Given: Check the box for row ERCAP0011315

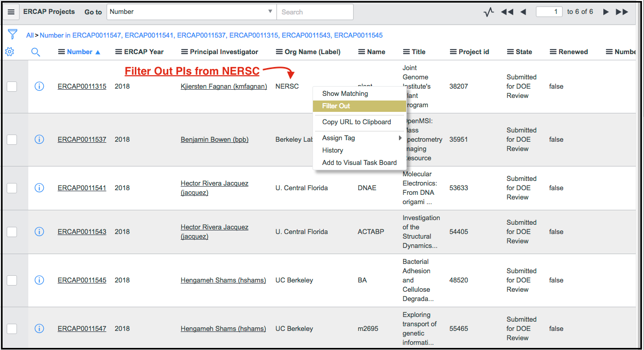Looking at the screenshot, I should pos(12,87).
